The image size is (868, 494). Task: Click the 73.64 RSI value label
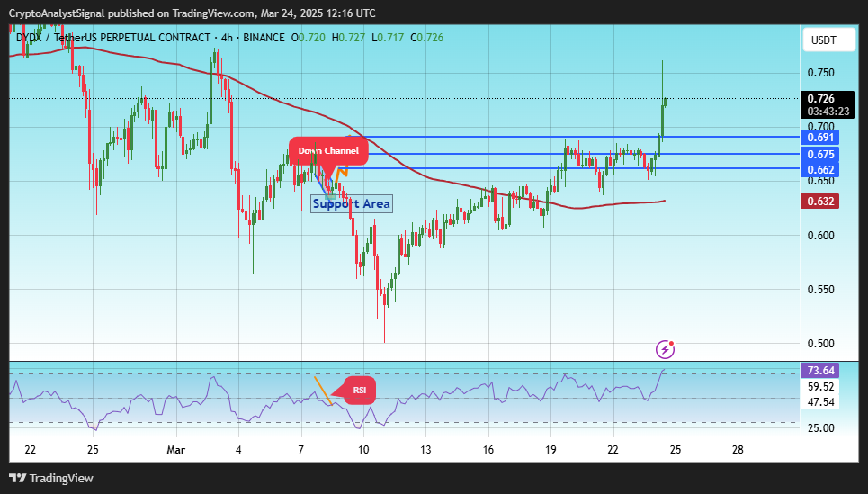point(819,370)
